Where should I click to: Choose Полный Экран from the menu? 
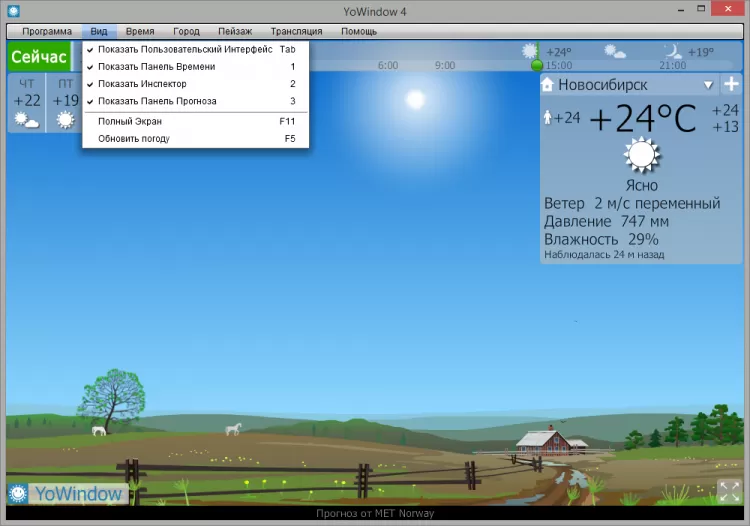(196, 121)
